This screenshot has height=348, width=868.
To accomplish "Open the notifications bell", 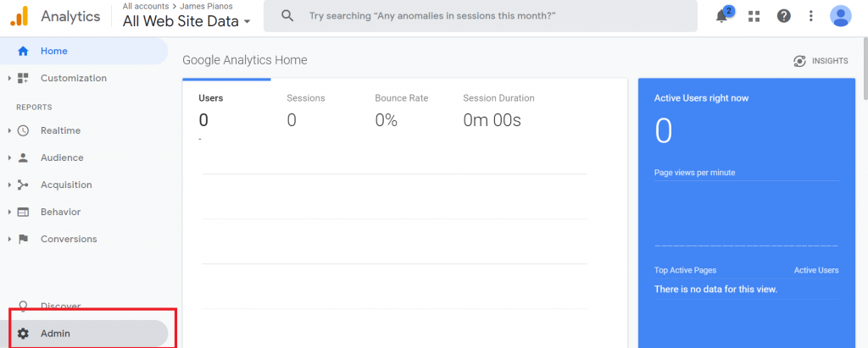I will (722, 16).
